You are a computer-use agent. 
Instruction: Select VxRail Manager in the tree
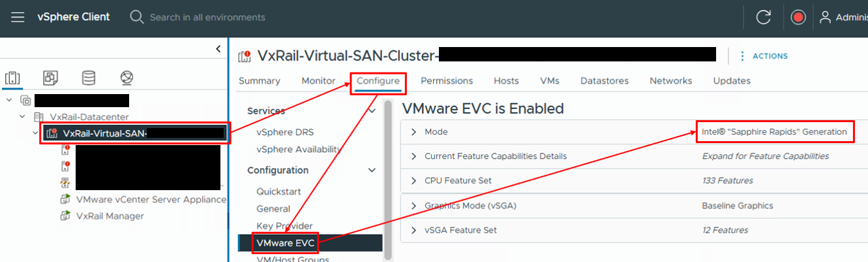click(x=110, y=216)
